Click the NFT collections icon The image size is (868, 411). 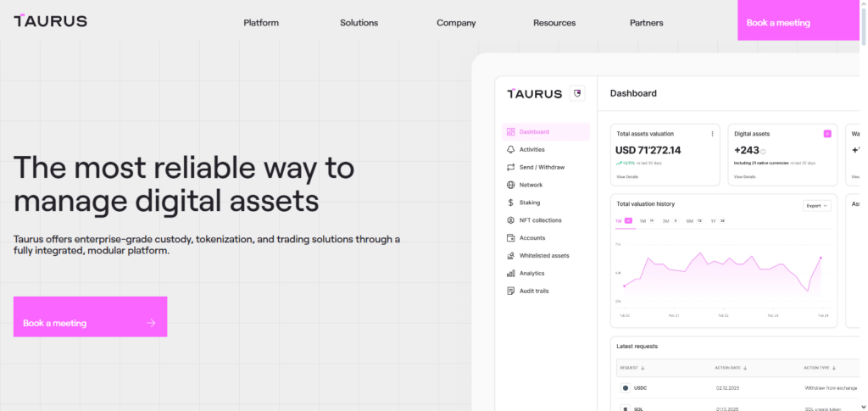coord(510,220)
